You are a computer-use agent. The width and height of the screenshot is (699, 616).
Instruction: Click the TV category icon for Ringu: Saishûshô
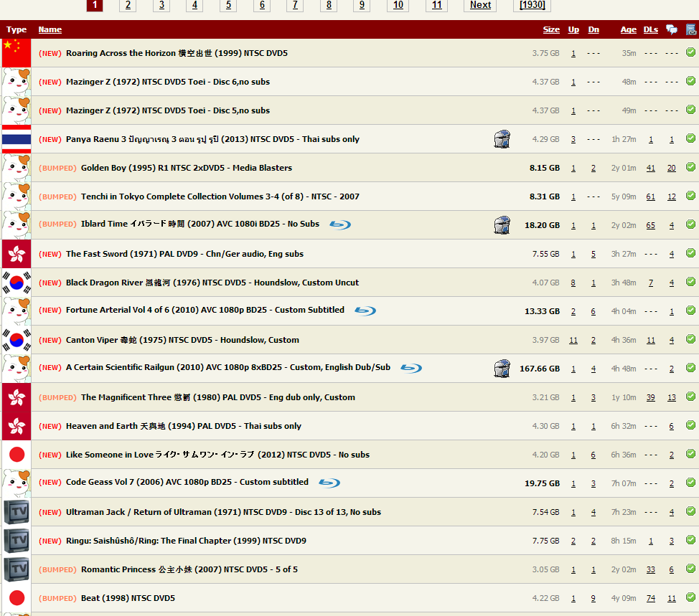17,541
